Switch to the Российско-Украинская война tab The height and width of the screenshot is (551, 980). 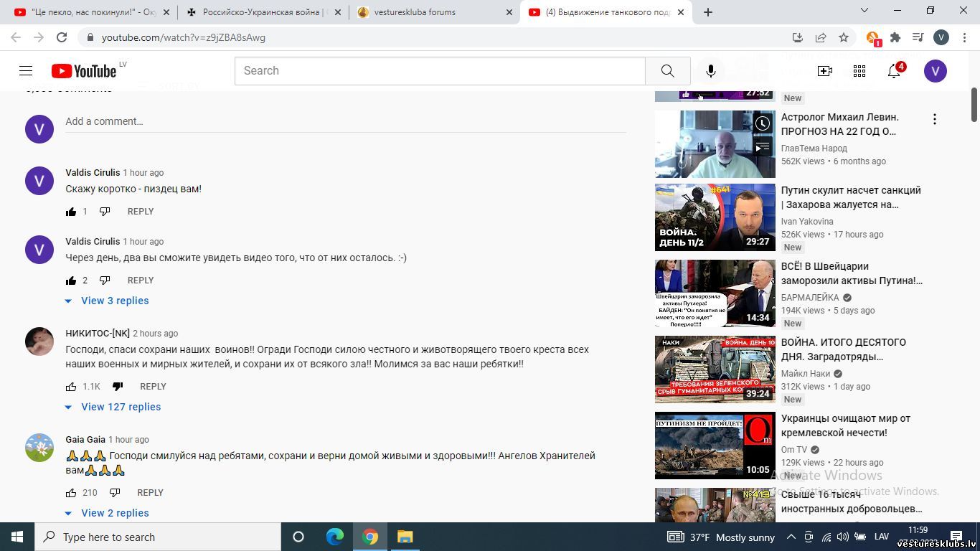[262, 12]
